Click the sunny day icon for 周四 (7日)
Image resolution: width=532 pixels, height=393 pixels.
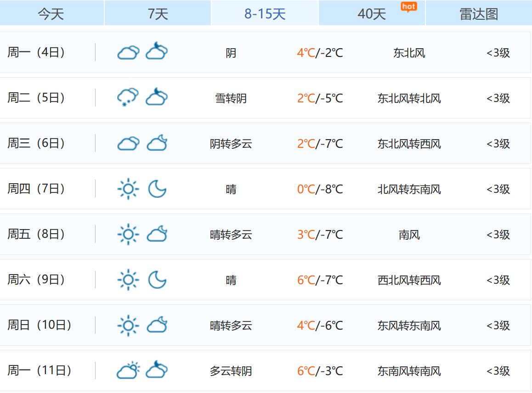[128, 189]
